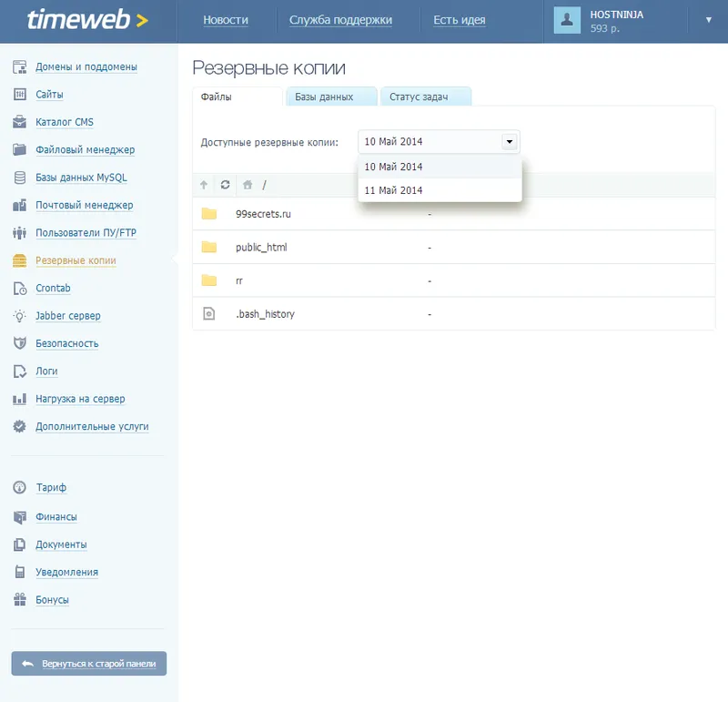Go up one directory level arrow

203,185
